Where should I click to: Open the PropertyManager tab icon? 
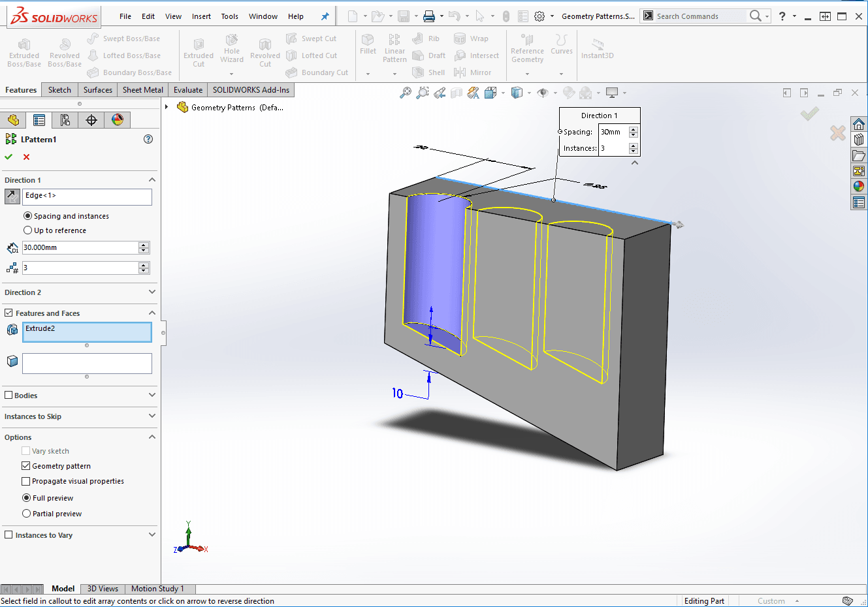pos(39,120)
